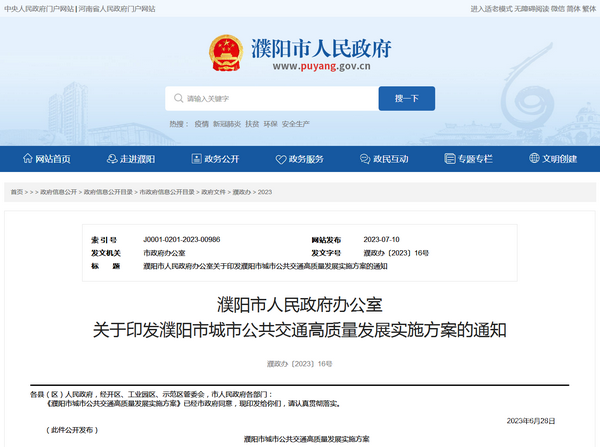
Task: Switch to 繁体 traditional Chinese
Action: pos(589,8)
